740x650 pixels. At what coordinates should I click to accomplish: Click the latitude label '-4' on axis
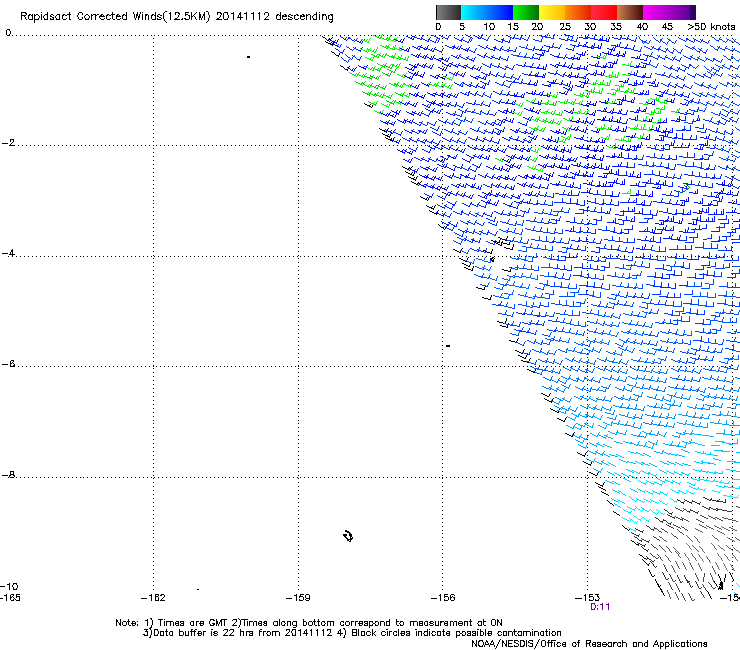(x=8, y=253)
